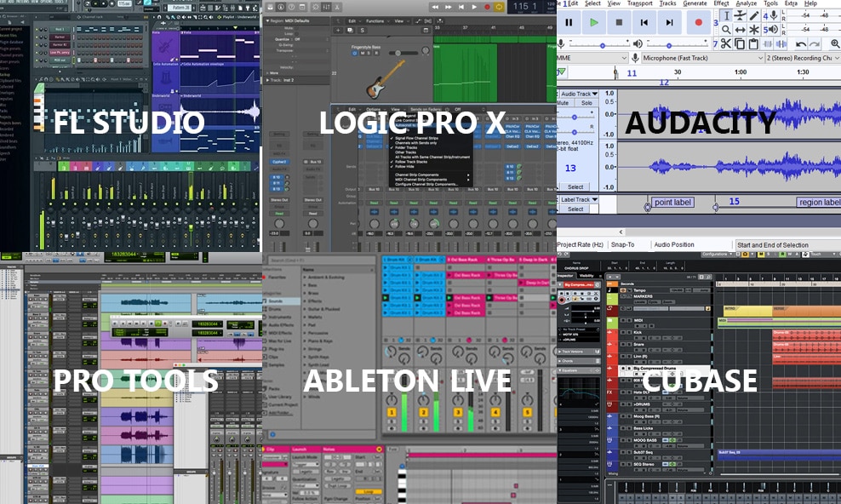841x504 pixels.
Task: Toggle Ableton track activator 1
Action: click(x=392, y=412)
